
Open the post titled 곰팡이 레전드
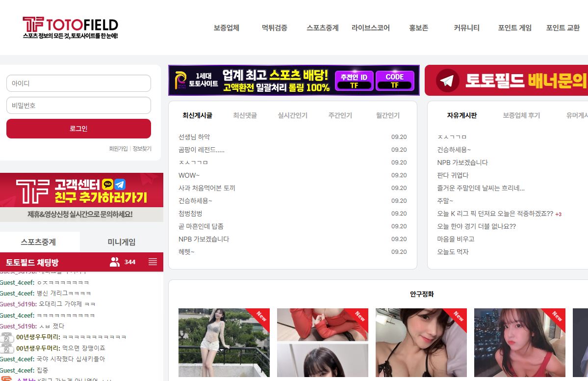(202, 150)
